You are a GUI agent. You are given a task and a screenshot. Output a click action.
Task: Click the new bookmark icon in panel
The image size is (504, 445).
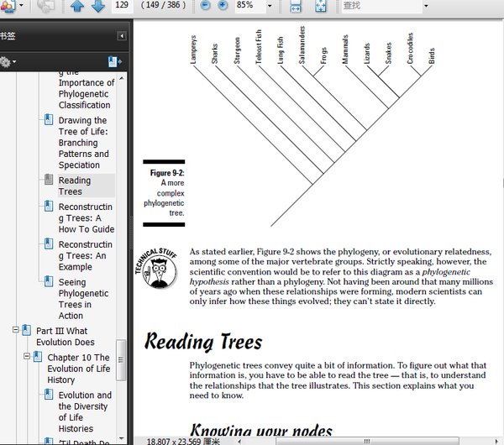[115, 61]
